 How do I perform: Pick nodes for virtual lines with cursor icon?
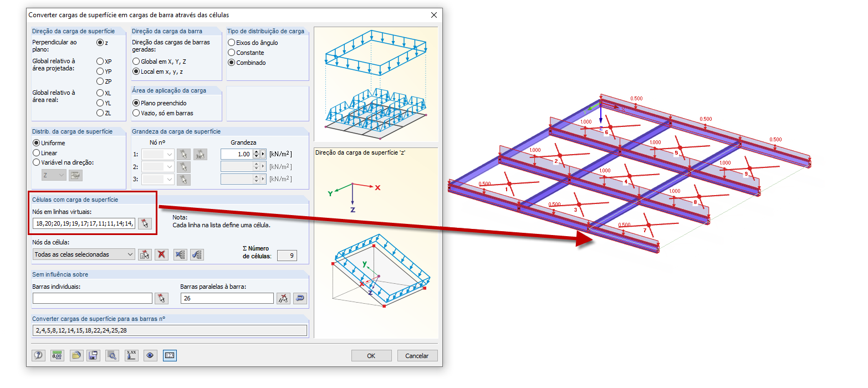[x=145, y=223]
